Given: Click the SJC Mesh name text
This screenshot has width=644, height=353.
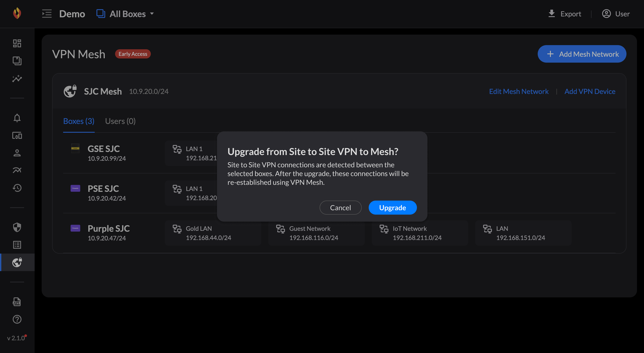Looking at the screenshot, I should pos(103,92).
